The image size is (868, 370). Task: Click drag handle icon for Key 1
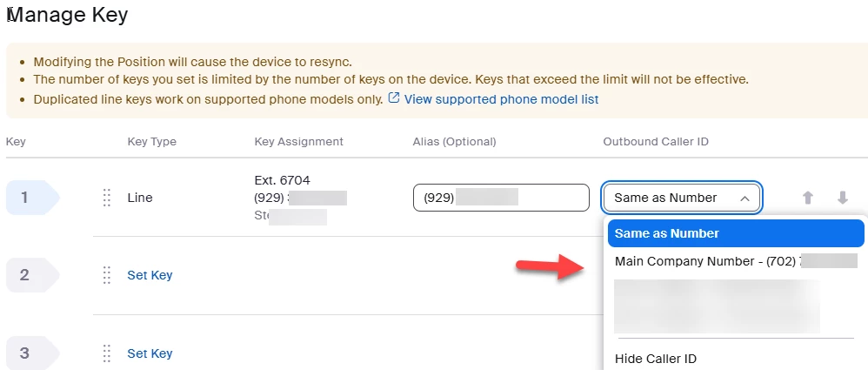point(107,198)
